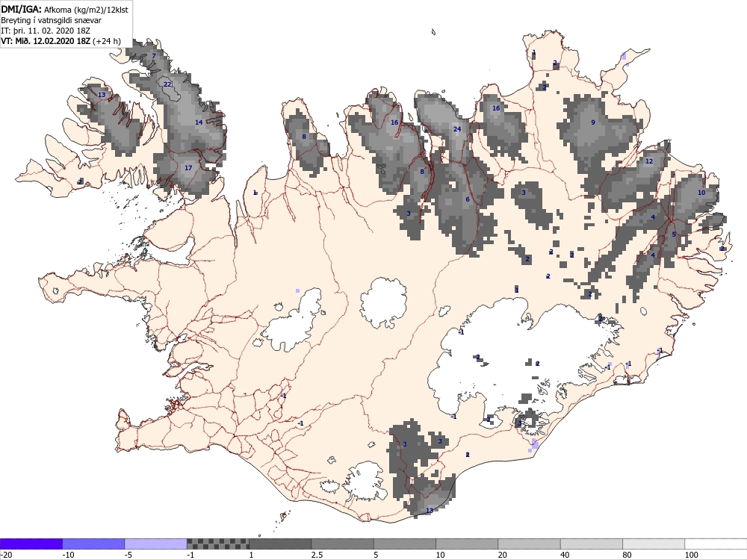Click the '80' legend scale label

click(627, 555)
